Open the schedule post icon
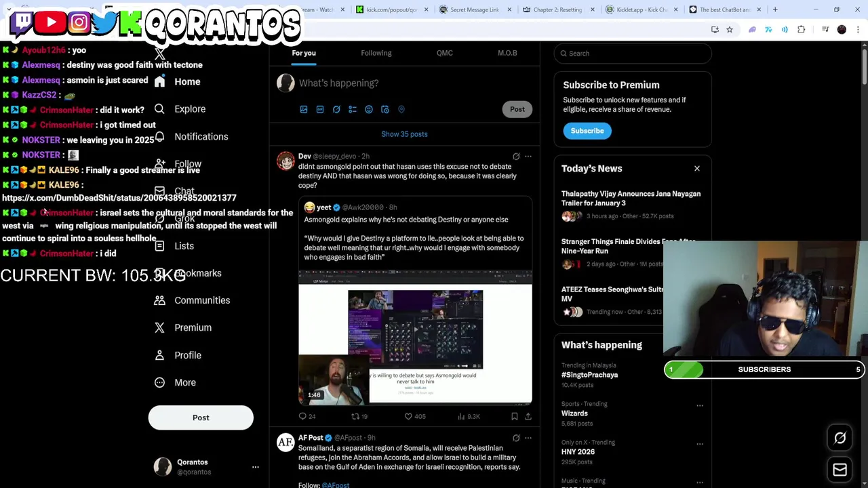 [385, 109]
